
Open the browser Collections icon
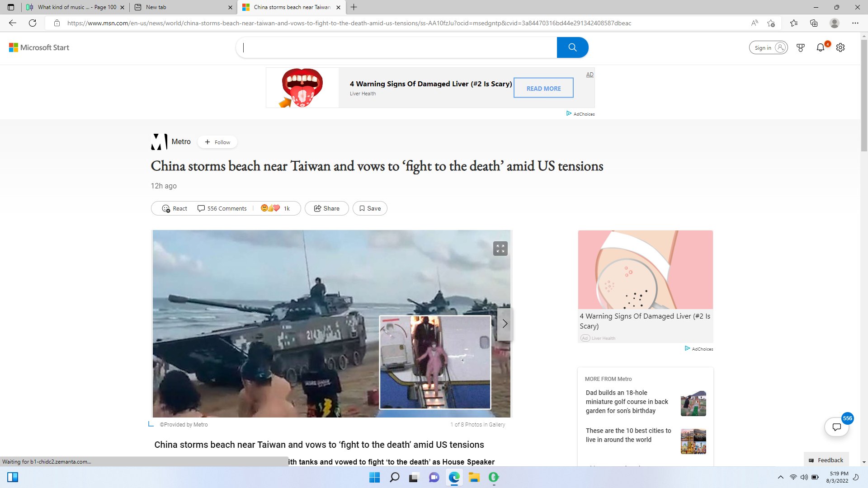point(814,23)
